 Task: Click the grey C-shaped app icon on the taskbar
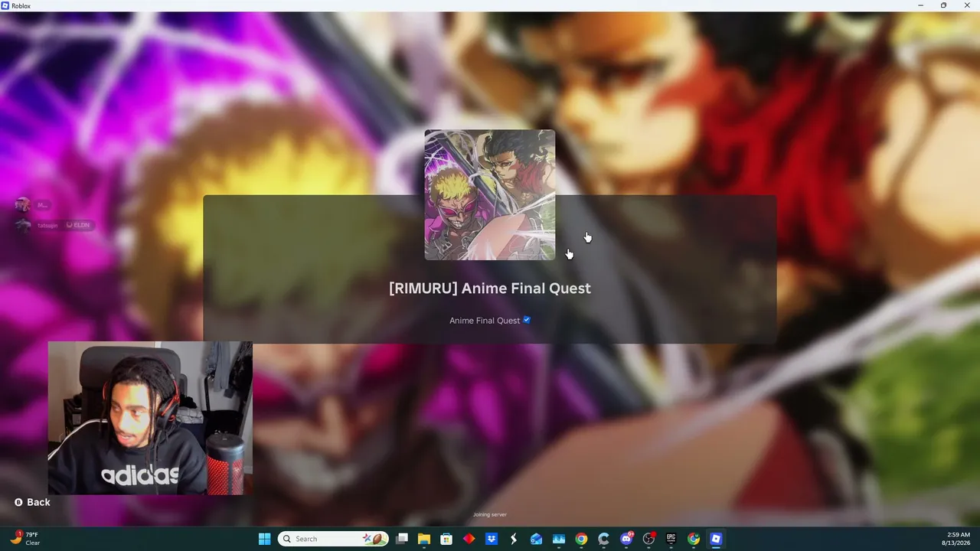pyautogui.click(x=603, y=539)
